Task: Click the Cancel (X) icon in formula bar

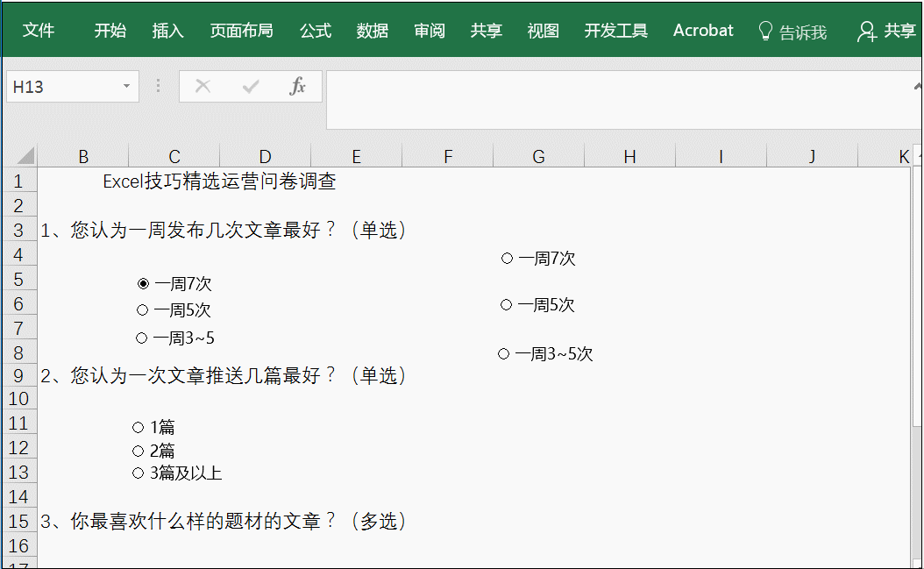Action: click(203, 86)
